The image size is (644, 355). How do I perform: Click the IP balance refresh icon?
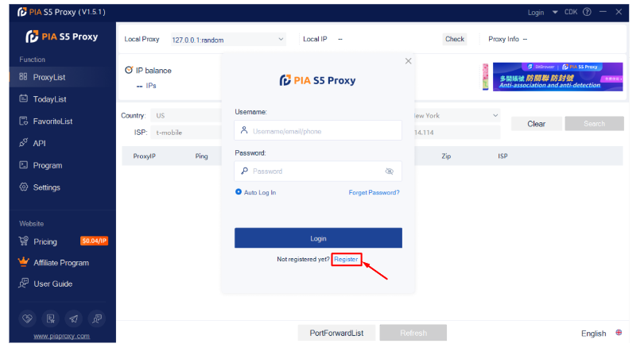pos(129,70)
